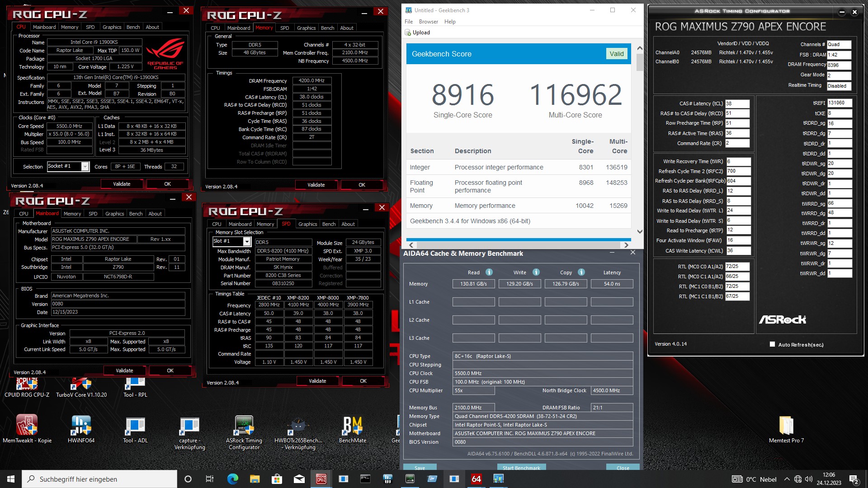Open CPUID ROG CPU-Z desktop shortcut
868x488 pixels.
point(27,388)
